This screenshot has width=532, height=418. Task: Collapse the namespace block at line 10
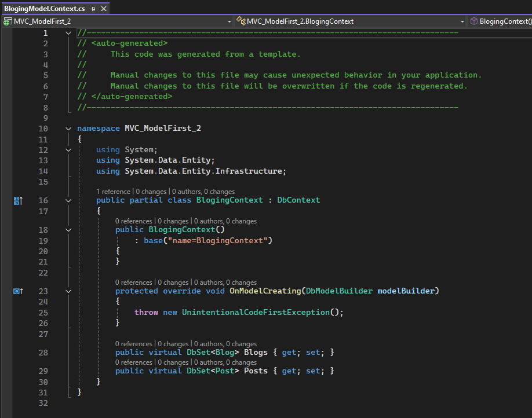pos(69,129)
